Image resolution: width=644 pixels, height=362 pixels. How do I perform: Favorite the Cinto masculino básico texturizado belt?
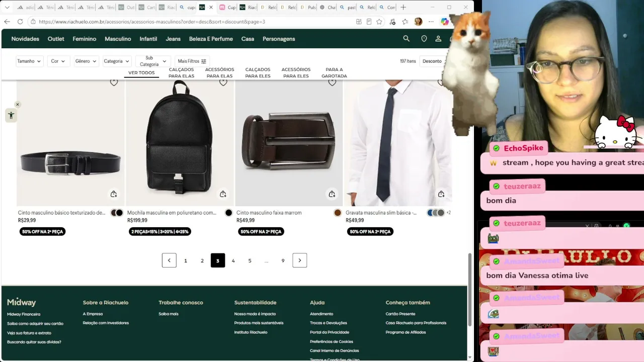[x=114, y=82]
